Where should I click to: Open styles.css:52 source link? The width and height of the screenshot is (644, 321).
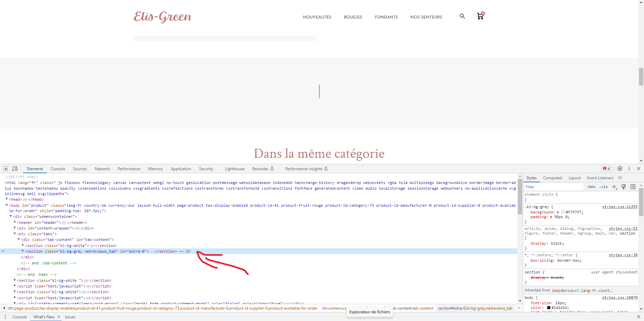click(623, 229)
